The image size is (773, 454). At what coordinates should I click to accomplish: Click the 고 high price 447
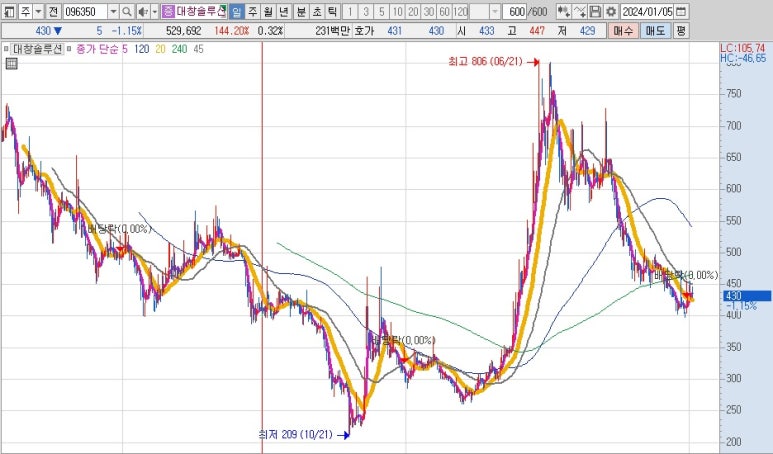point(537,31)
